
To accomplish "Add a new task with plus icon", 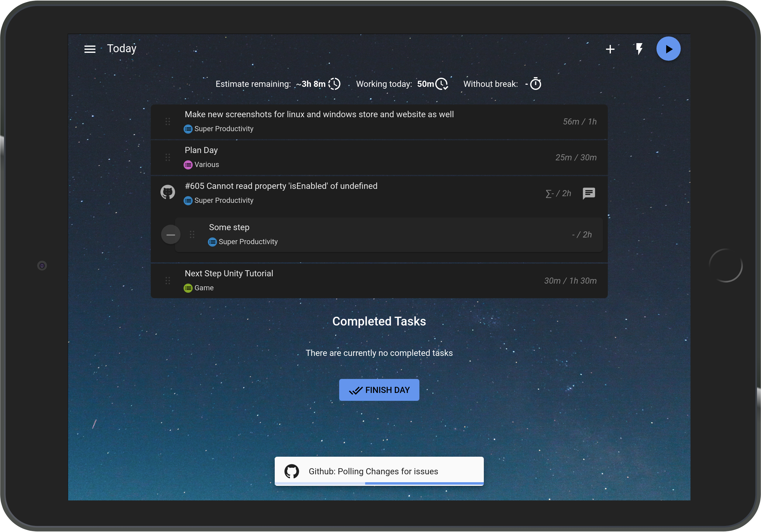I will (610, 49).
